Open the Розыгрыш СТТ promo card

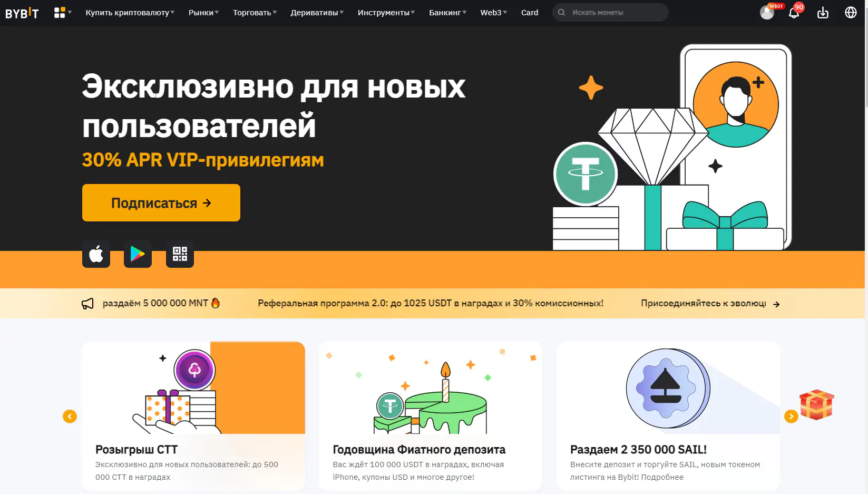[193, 416]
